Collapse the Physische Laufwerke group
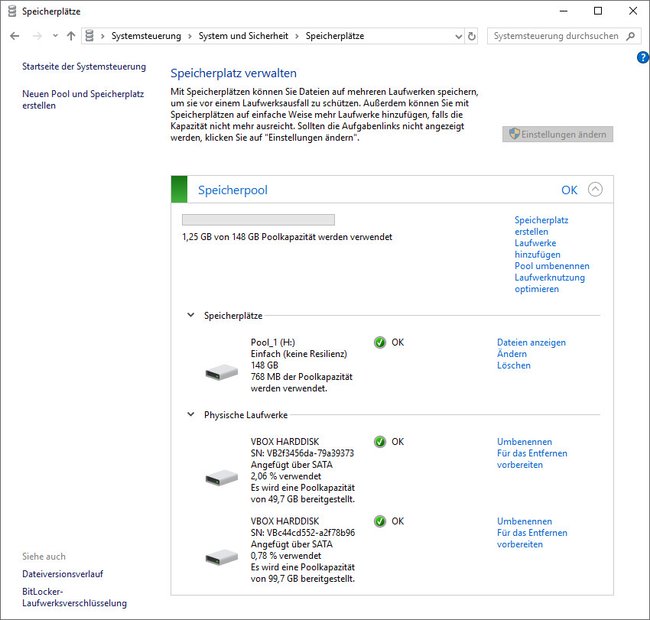 point(191,414)
